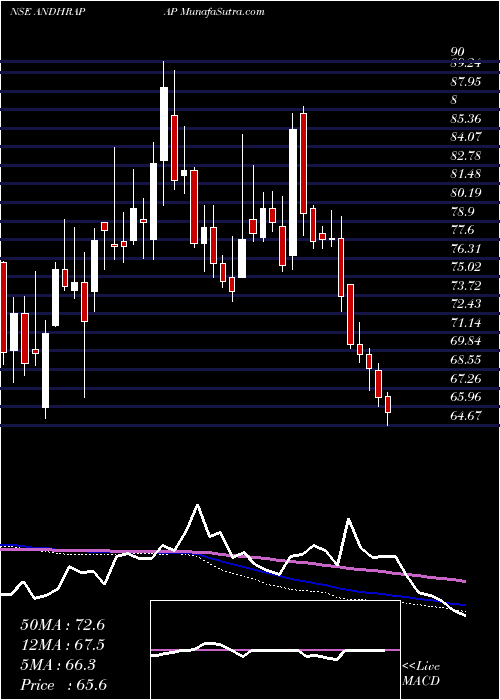Viewport: 500px width, 700px height.
Task: Click the MACD inset panel
Action: 275,650
